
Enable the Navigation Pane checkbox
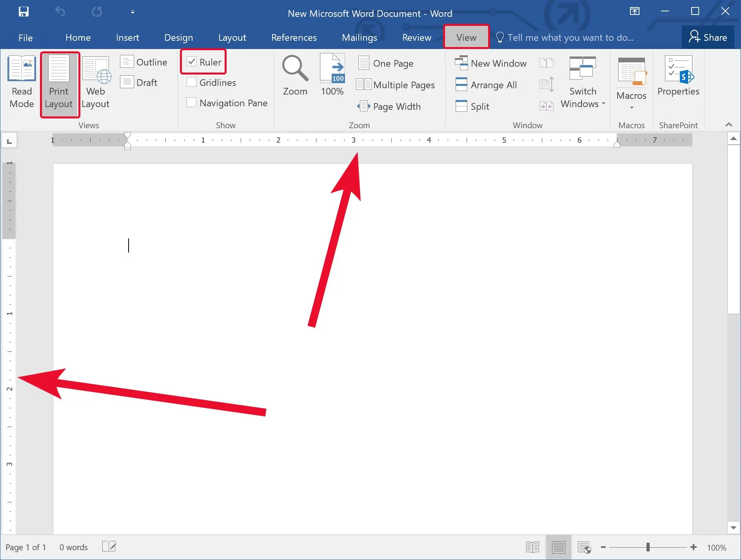[x=191, y=102]
